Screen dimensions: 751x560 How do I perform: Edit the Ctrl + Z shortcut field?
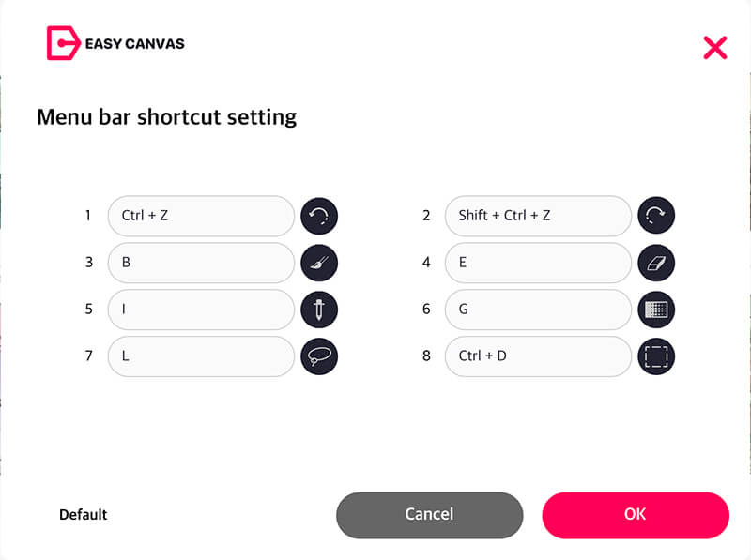click(x=201, y=216)
